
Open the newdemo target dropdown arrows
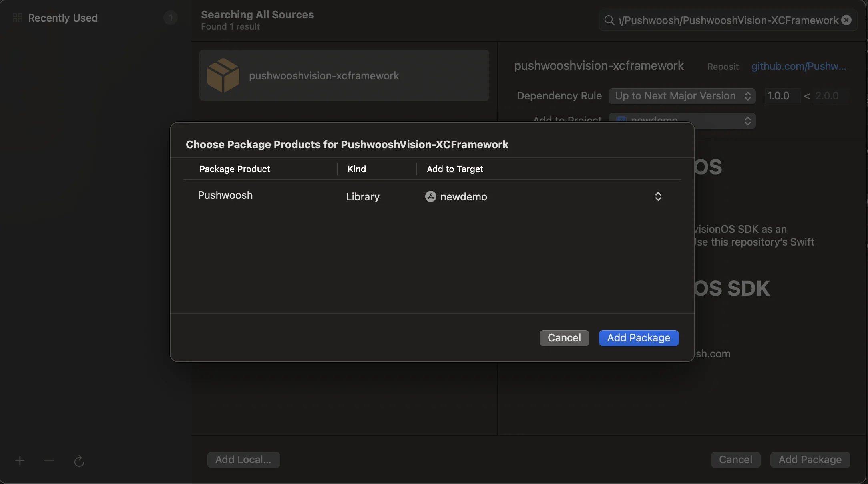pos(658,196)
